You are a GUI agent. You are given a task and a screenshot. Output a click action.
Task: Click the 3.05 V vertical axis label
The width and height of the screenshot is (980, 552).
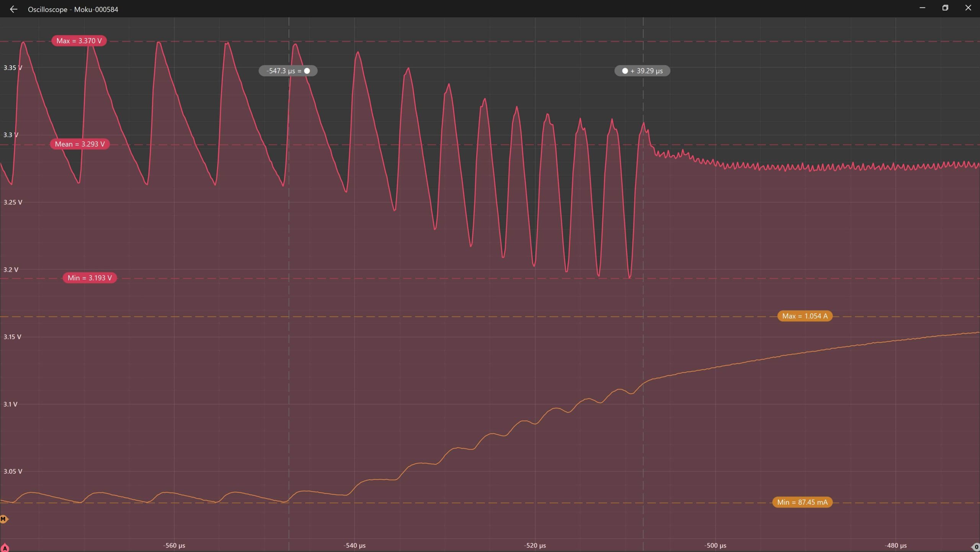13,471
